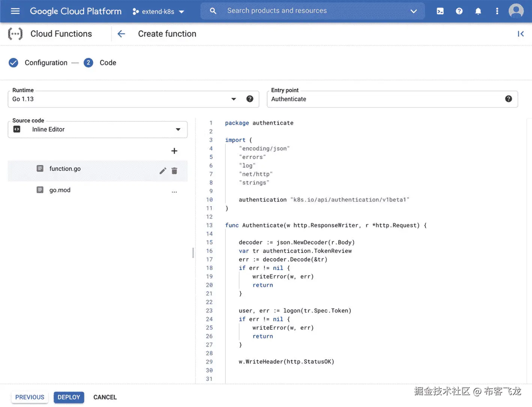Open the go.mod more options menu
This screenshot has height=407, width=532.
pos(174,192)
